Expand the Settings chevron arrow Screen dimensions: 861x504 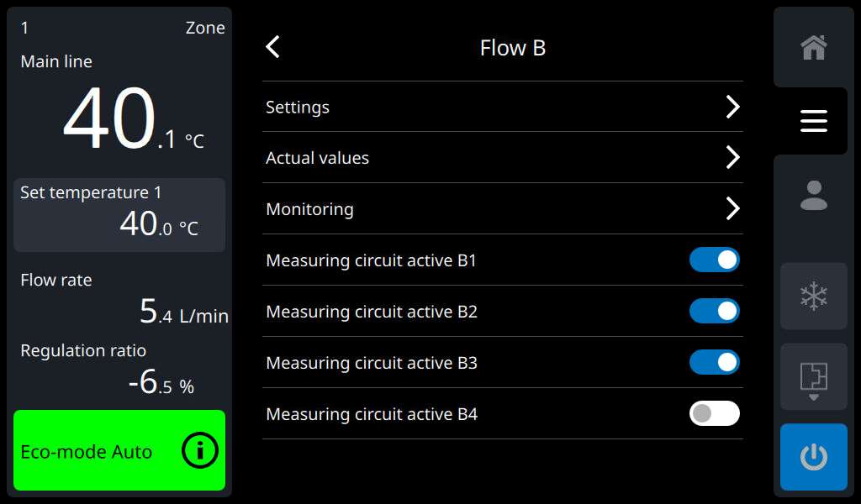point(732,107)
